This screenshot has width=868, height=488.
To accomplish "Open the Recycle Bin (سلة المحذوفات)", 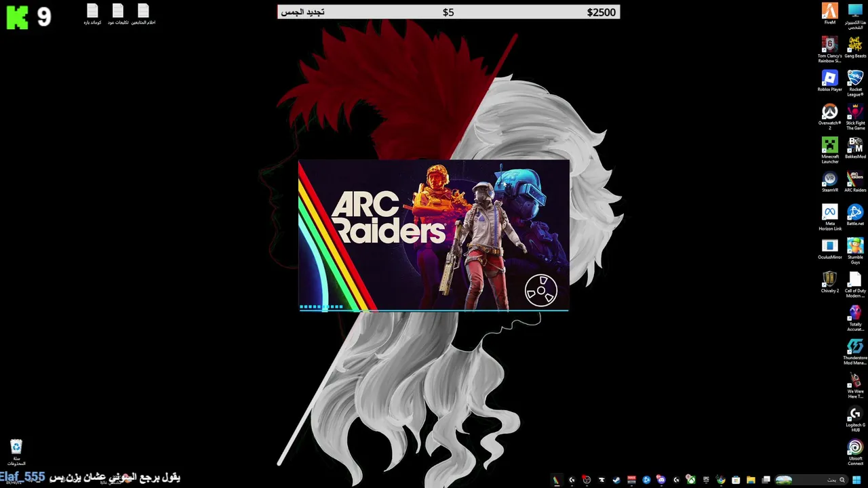I will 16,452.
